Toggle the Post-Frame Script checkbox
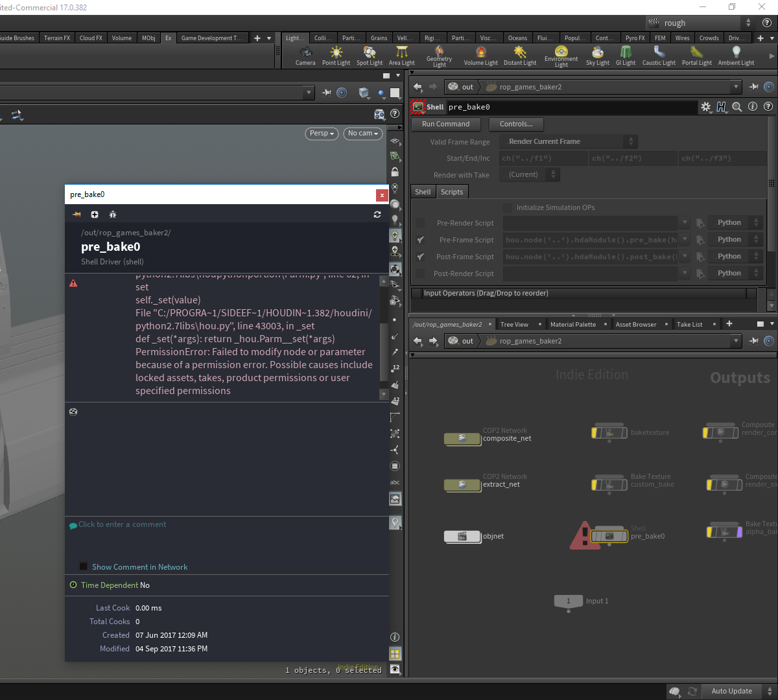 point(420,257)
